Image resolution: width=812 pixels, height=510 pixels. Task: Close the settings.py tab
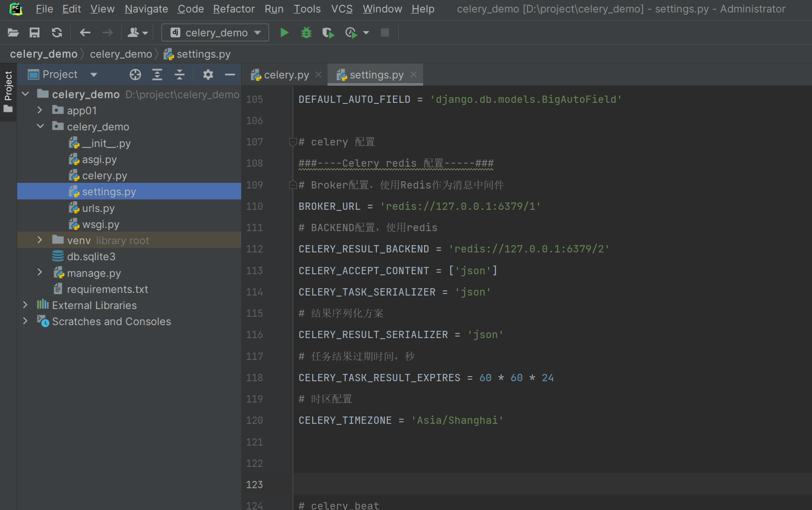413,75
